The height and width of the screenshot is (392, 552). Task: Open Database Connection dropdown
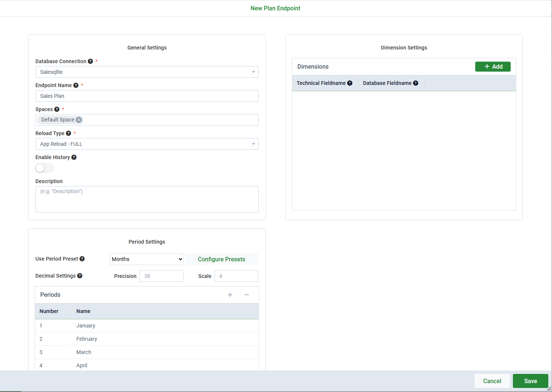pyautogui.click(x=147, y=72)
